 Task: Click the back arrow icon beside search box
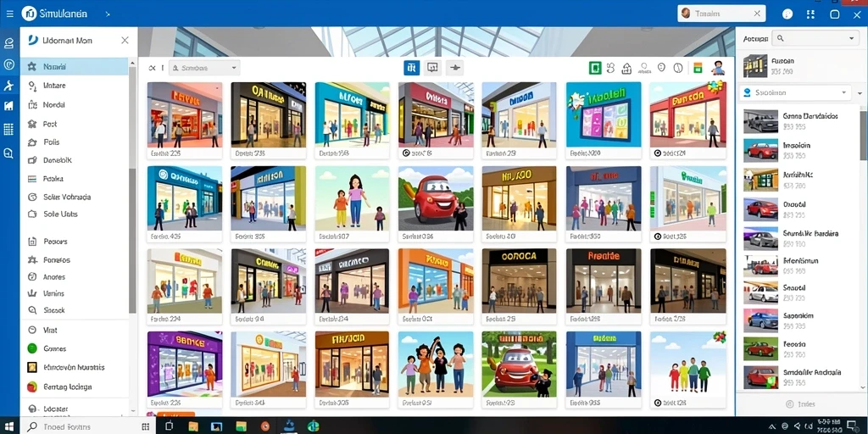pyautogui.click(x=153, y=68)
